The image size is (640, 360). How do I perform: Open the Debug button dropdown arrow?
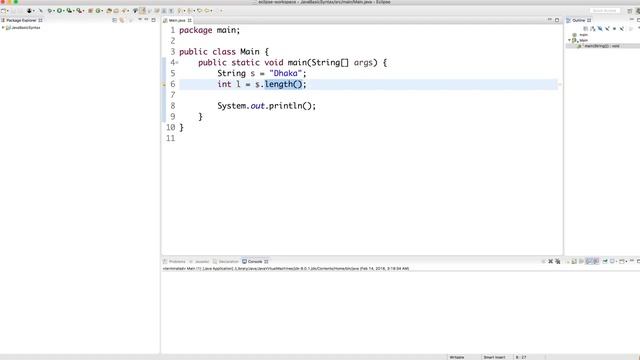(54, 11)
